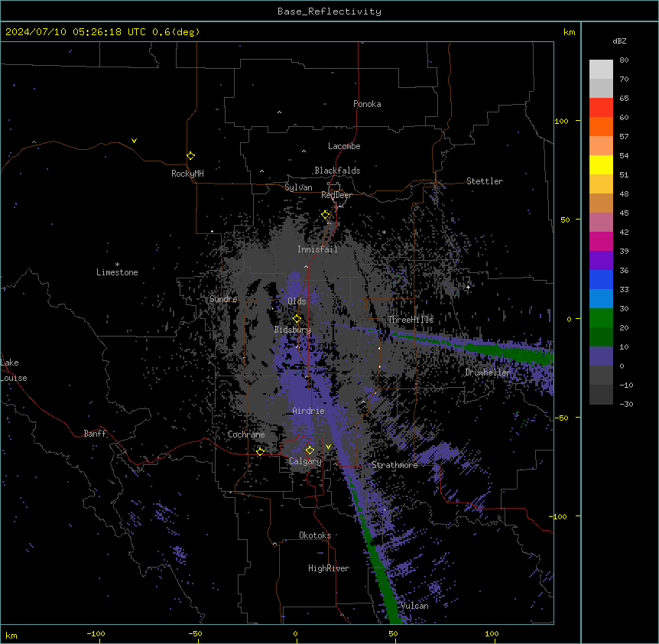Click the Sundre label
The height and width of the screenshot is (644, 659).
(x=223, y=299)
